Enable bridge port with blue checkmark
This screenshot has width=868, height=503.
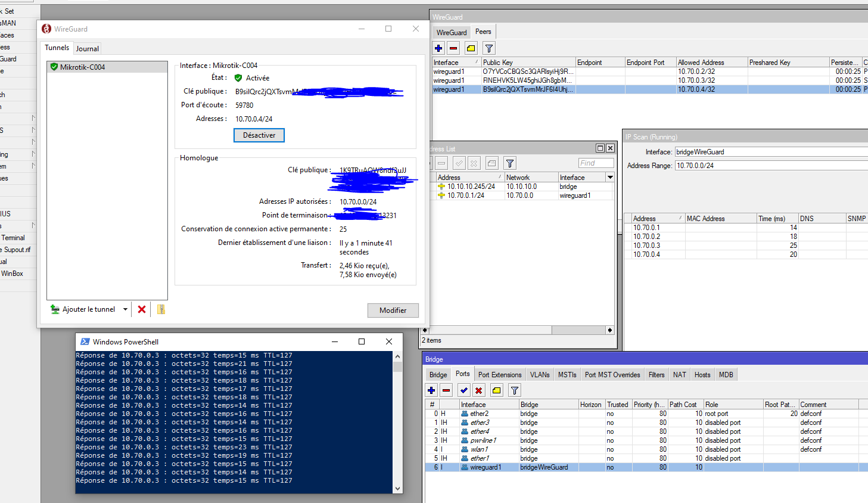[463, 390]
